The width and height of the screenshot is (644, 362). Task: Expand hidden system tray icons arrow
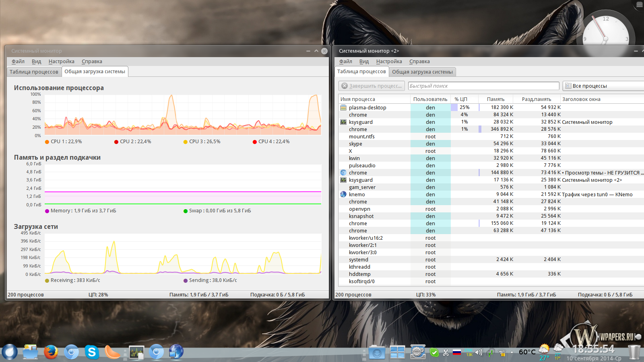[512, 352]
